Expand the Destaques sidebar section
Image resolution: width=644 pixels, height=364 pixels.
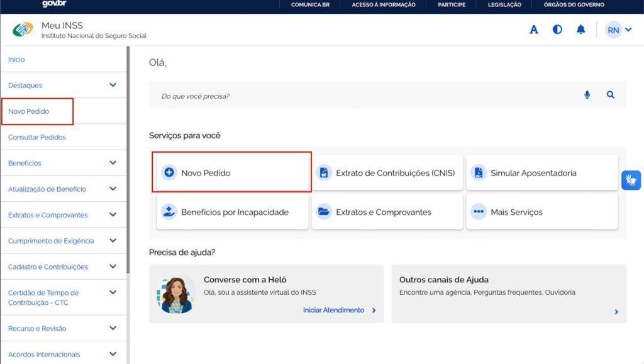coord(64,85)
